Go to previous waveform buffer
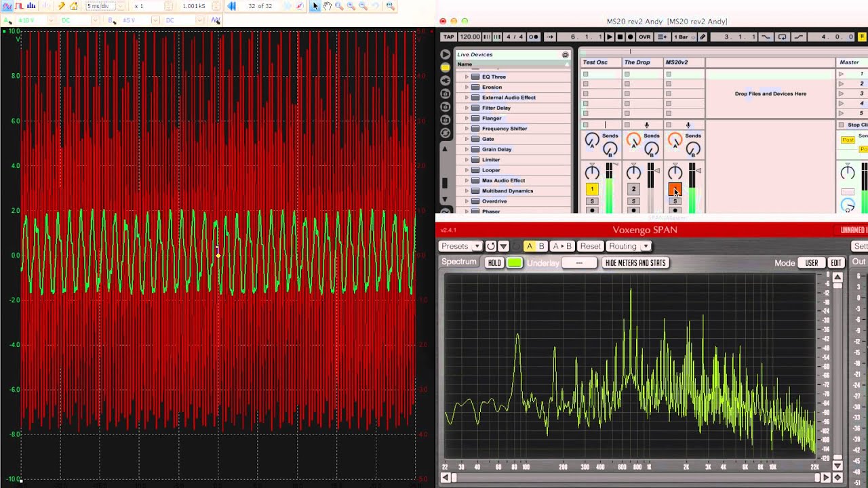Image resolution: width=868 pixels, height=488 pixels. pos(231,6)
